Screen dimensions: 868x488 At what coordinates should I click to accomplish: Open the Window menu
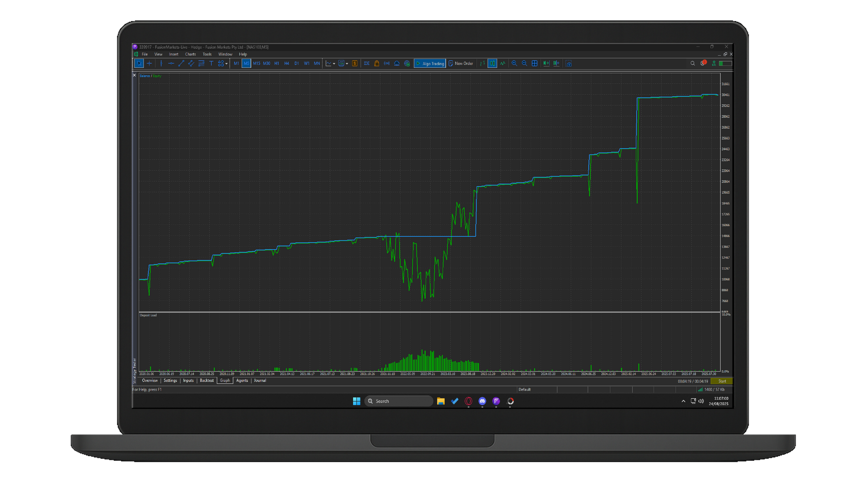(225, 54)
